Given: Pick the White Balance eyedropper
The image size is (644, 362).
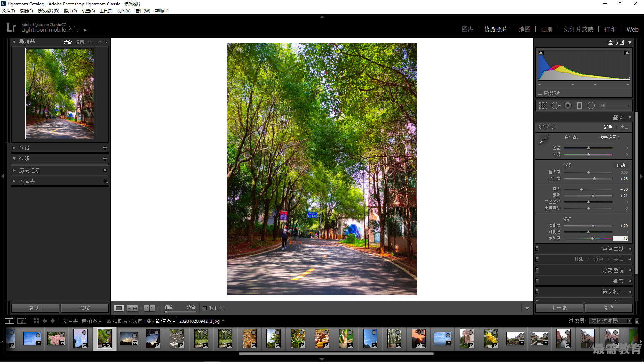Looking at the screenshot, I should tap(544, 139).
